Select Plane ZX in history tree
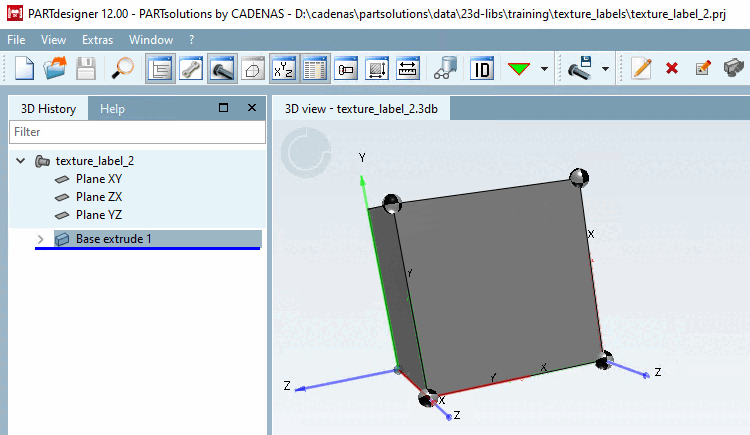 [x=99, y=197]
